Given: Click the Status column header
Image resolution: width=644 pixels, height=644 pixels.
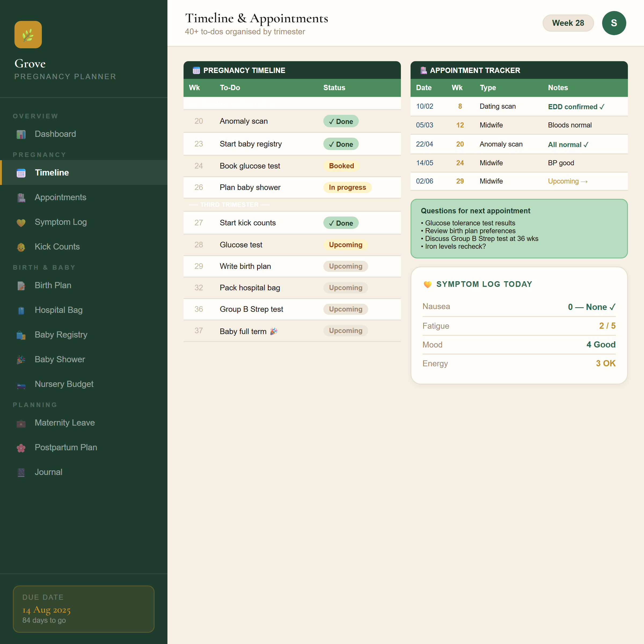Looking at the screenshot, I should tap(334, 88).
